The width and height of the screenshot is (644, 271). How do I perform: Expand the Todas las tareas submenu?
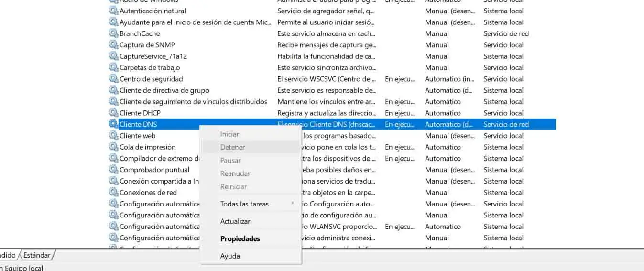click(x=251, y=204)
